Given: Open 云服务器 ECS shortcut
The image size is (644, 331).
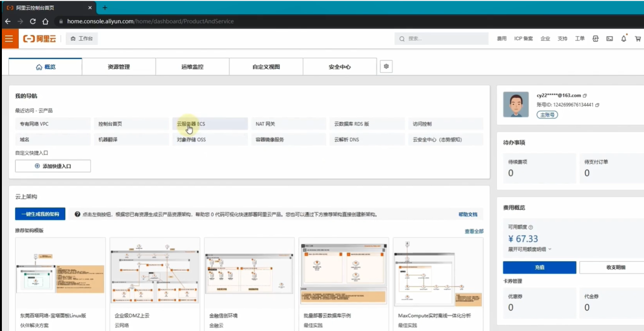Looking at the screenshot, I should tap(210, 124).
